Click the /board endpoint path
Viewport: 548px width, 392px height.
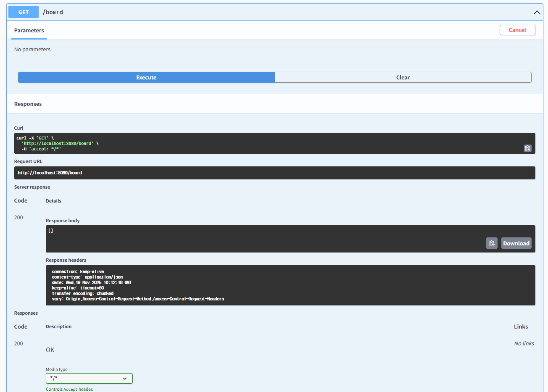click(x=53, y=12)
